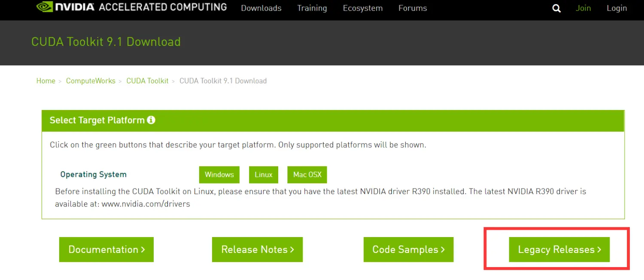Click the ACCELERATED COMPUTING header text
The image size is (644, 280).
pos(163,7)
